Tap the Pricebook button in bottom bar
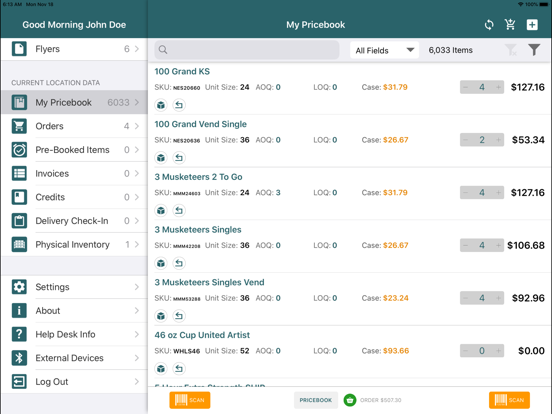 tap(316, 400)
